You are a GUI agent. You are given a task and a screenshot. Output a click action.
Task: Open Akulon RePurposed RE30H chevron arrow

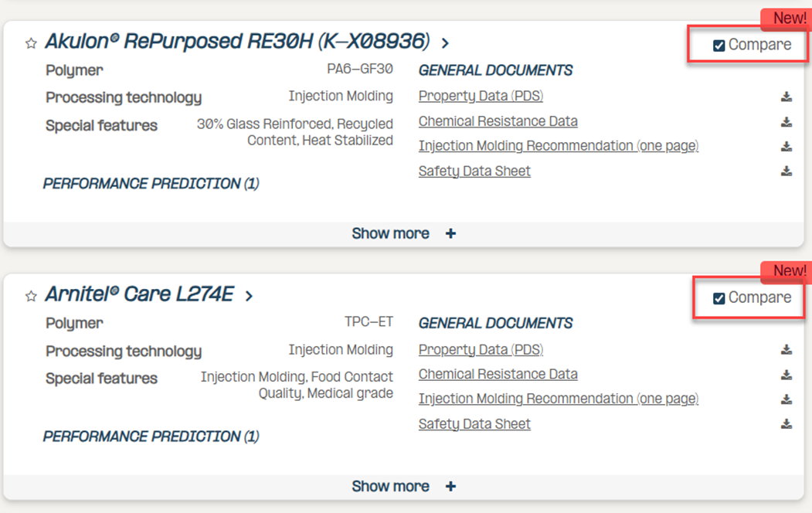coord(445,43)
